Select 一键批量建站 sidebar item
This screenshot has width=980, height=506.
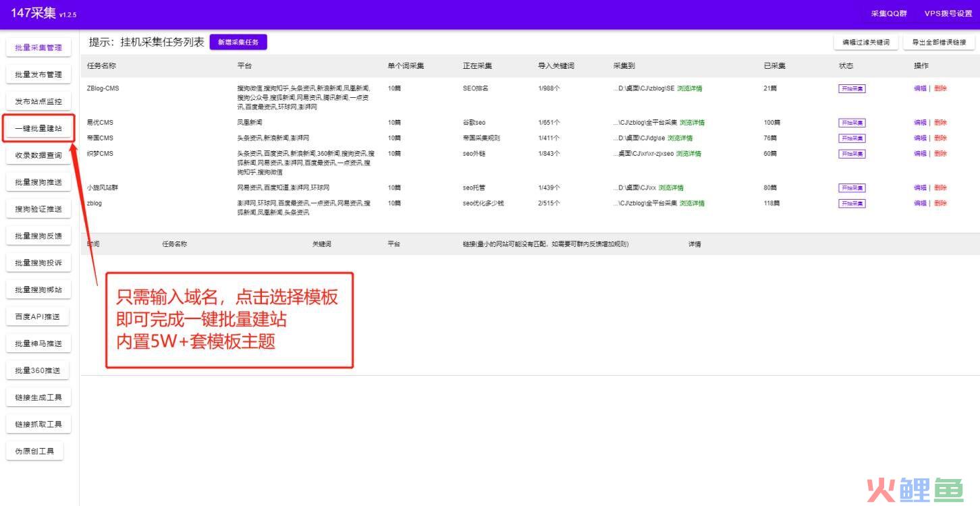[38, 128]
